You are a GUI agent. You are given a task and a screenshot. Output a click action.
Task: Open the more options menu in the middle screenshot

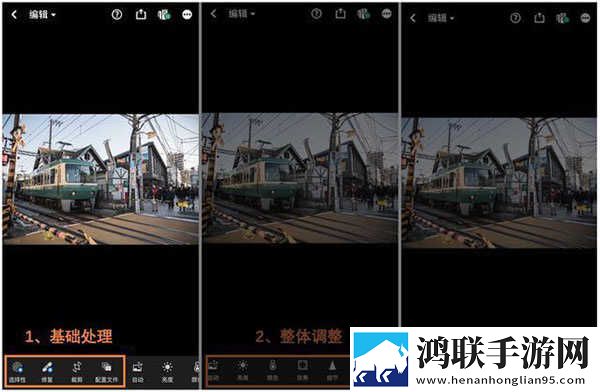pos(387,14)
